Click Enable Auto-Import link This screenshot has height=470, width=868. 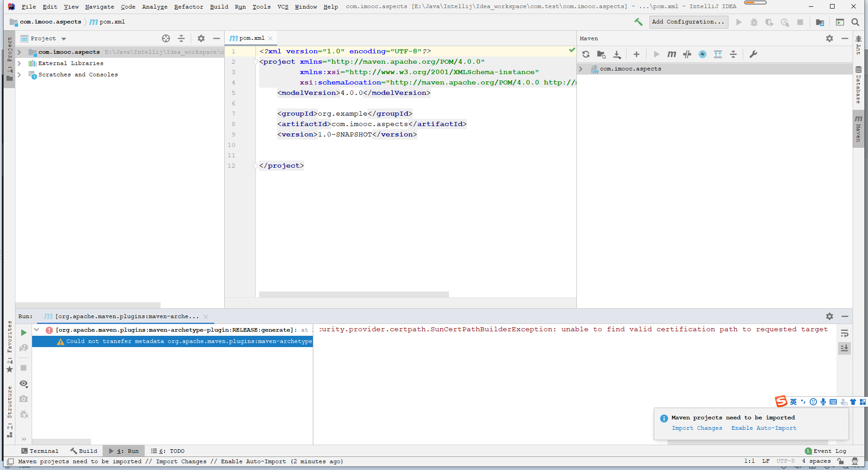pyautogui.click(x=764, y=428)
